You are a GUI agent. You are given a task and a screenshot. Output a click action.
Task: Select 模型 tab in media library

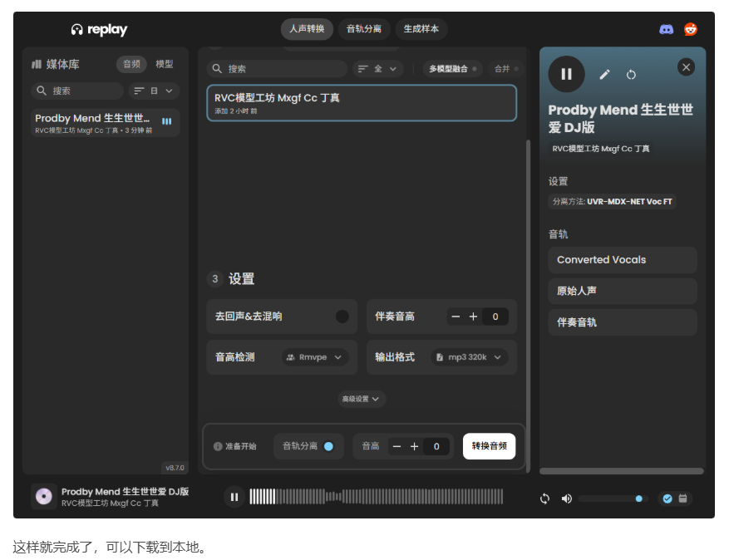click(164, 64)
